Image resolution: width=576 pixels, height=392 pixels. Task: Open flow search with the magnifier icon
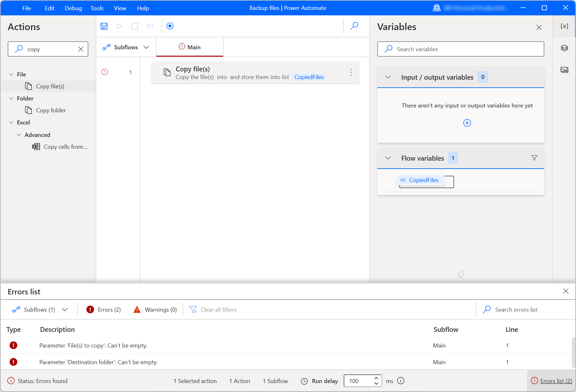point(354,26)
